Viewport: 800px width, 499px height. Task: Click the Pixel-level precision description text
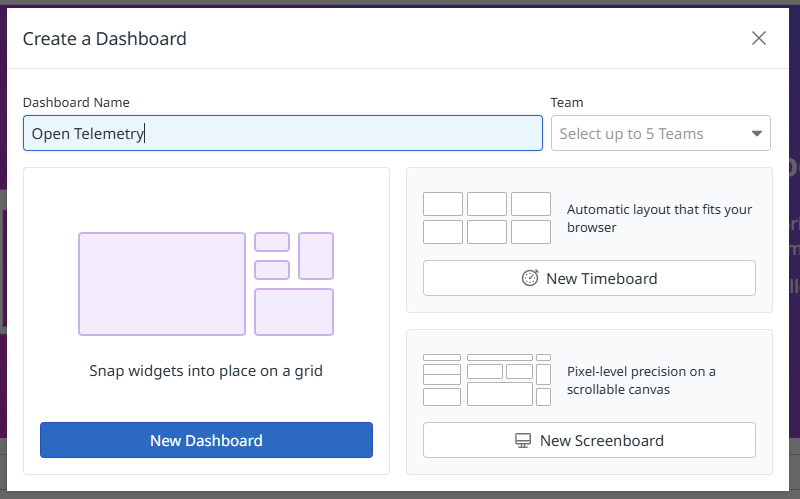(641, 381)
